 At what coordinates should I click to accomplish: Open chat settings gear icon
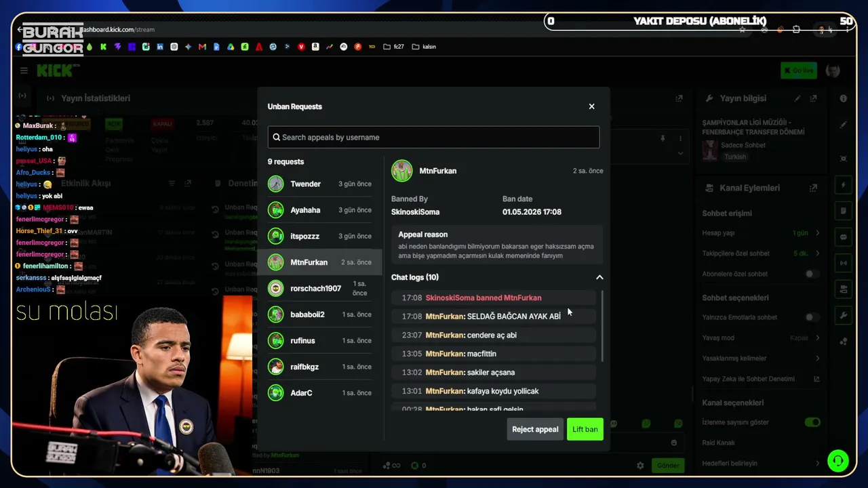point(640,466)
